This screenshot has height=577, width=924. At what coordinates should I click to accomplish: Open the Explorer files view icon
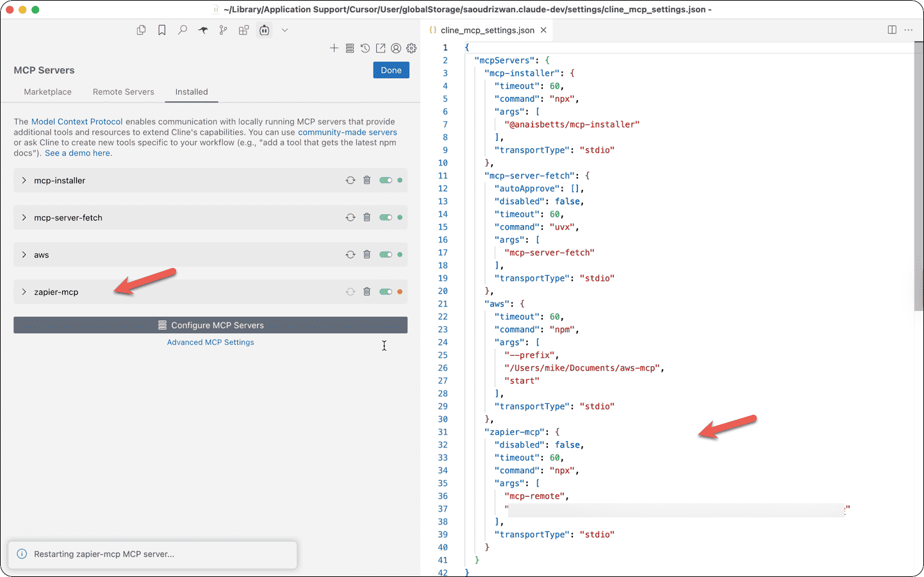142,30
